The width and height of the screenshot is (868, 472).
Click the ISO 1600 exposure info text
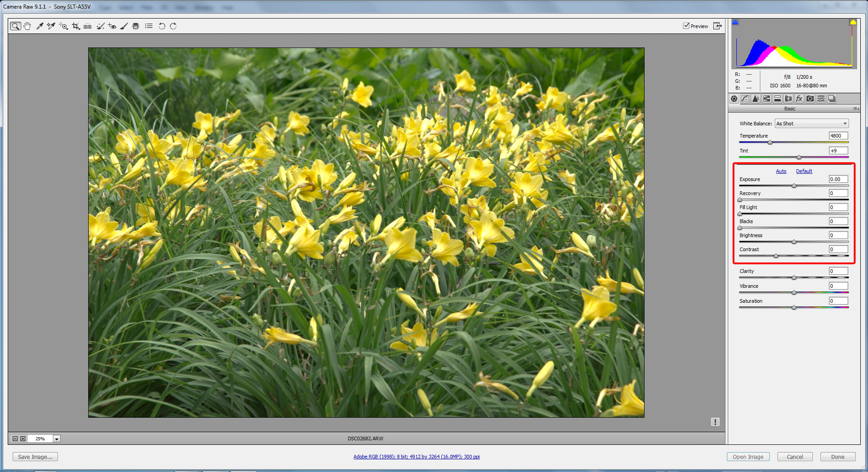pyautogui.click(x=780, y=86)
